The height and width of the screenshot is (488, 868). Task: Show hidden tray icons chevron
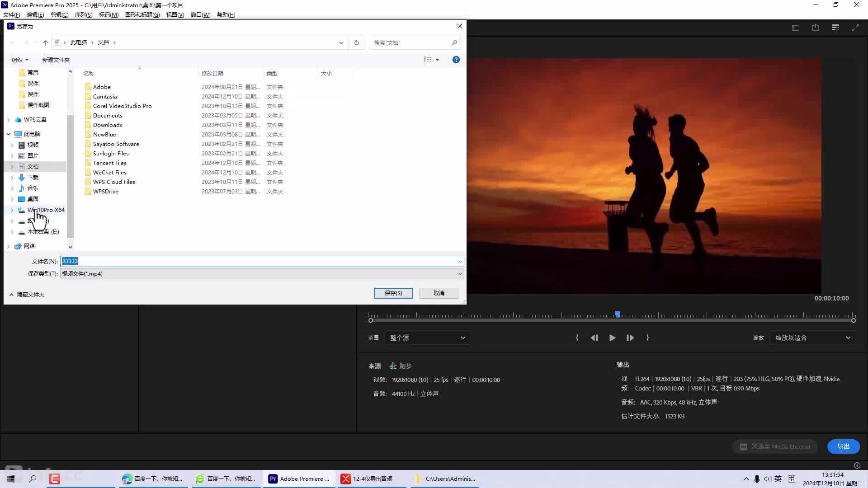click(746, 479)
